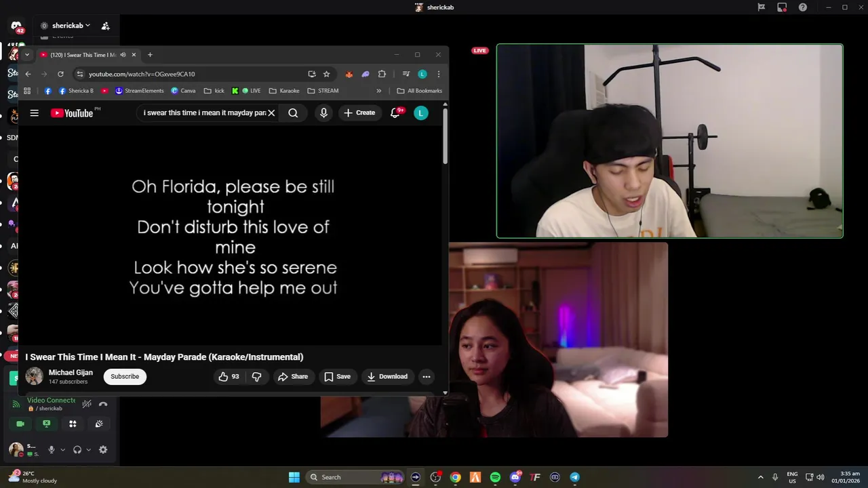Screen dimensions: 868x488
Task: Expand the sherickab server dropdown
Action: click(71, 26)
